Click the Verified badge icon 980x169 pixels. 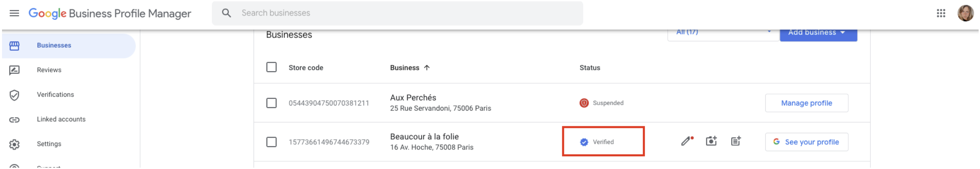[583, 142]
